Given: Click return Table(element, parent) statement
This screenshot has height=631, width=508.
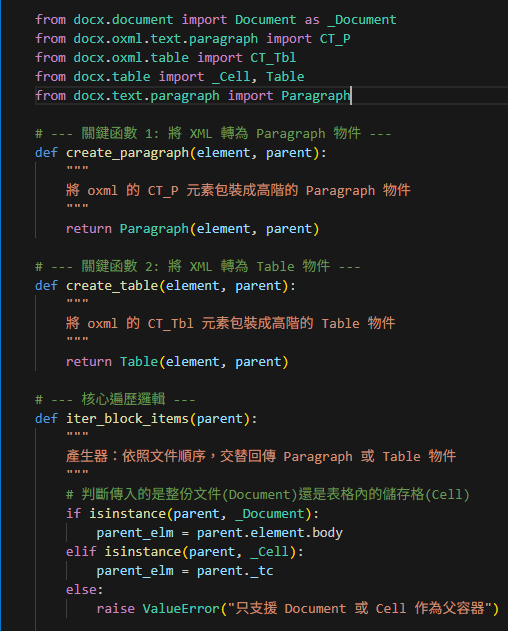Looking at the screenshot, I should click(x=177, y=361).
